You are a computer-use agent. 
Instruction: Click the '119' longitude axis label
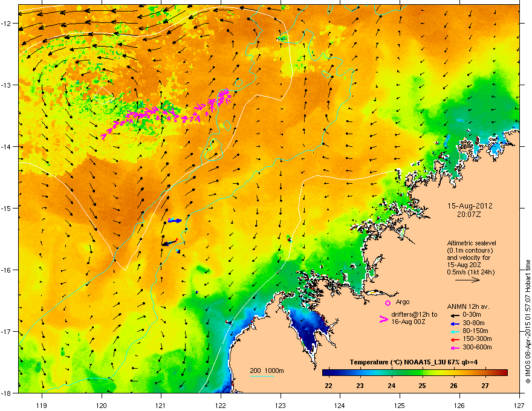tap(42, 405)
